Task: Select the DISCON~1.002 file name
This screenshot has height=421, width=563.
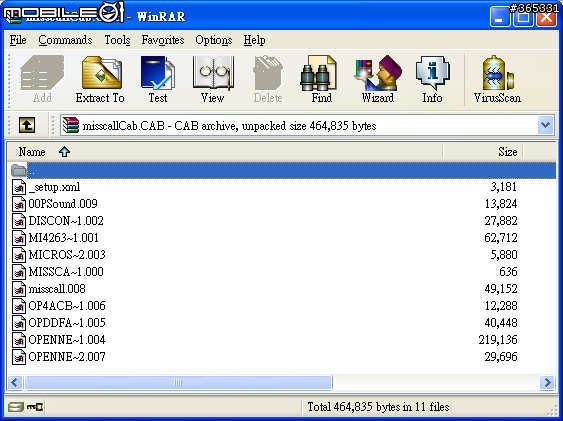Action: coord(66,221)
